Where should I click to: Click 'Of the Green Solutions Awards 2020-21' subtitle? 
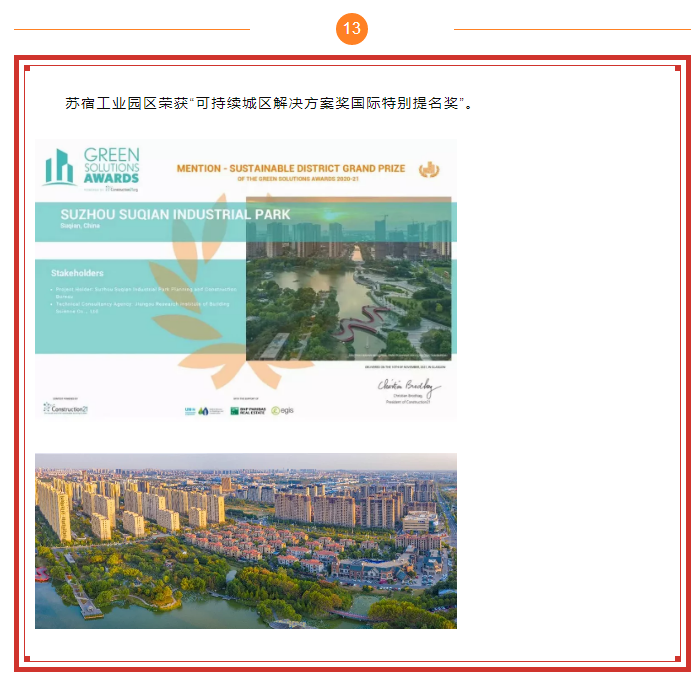coord(291,180)
